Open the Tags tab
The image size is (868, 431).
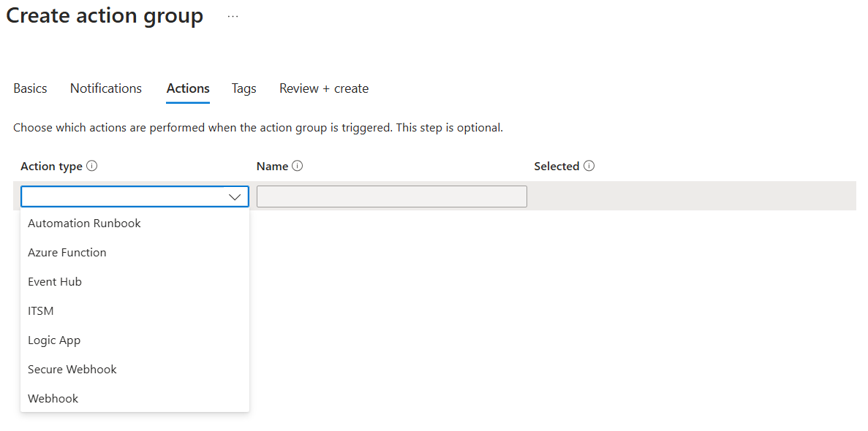tap(244, 88)
